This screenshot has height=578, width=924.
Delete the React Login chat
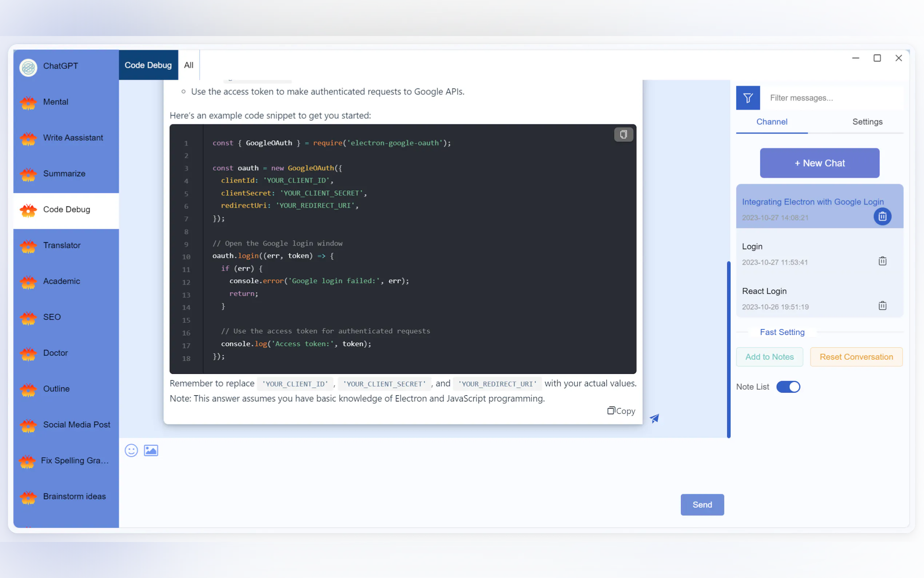pos(882,306)
